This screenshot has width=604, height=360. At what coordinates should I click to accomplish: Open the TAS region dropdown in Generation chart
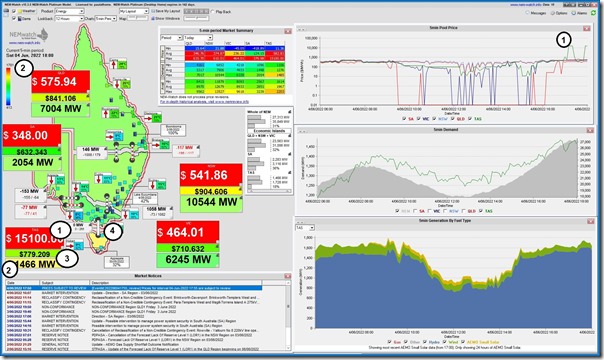click(305, 228)
